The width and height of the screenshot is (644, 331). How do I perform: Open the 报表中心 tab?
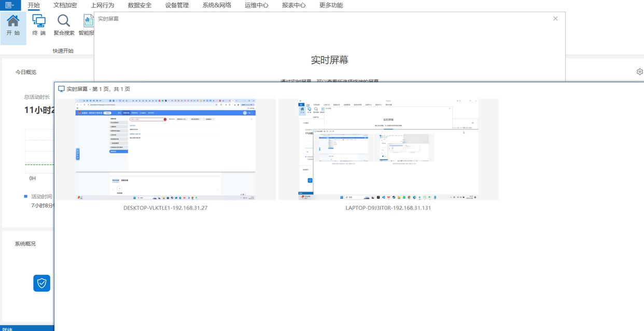(x=293, y=5)
